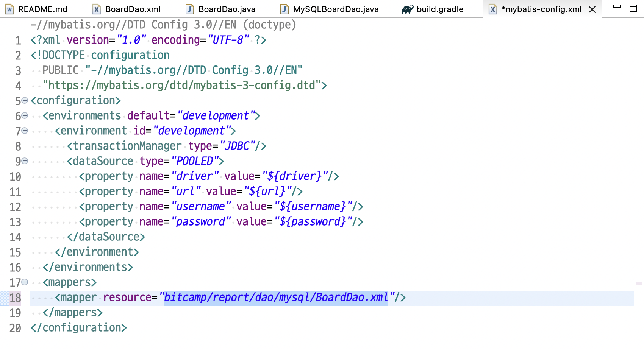Click the "${driver}" property value
644x349 pixels.
pyautogui.click(x=295, y=176)
